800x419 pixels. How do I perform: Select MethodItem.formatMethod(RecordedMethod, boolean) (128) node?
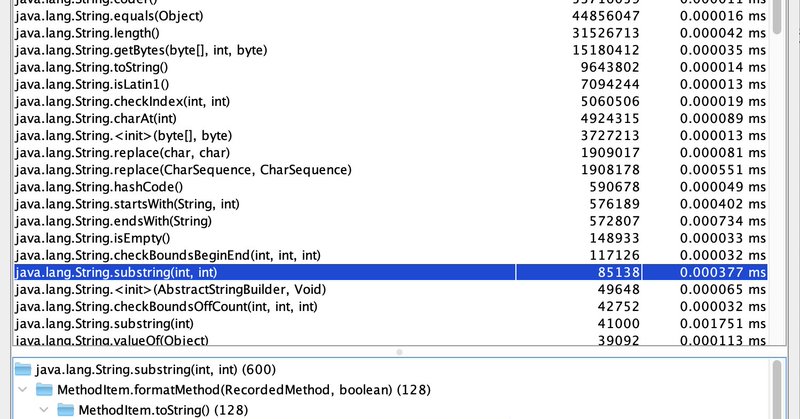coord(244,390)
